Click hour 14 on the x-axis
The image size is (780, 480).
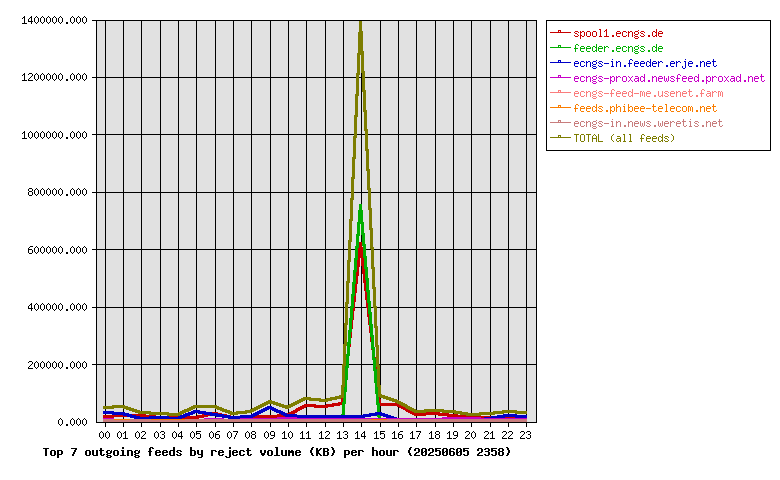361,435
